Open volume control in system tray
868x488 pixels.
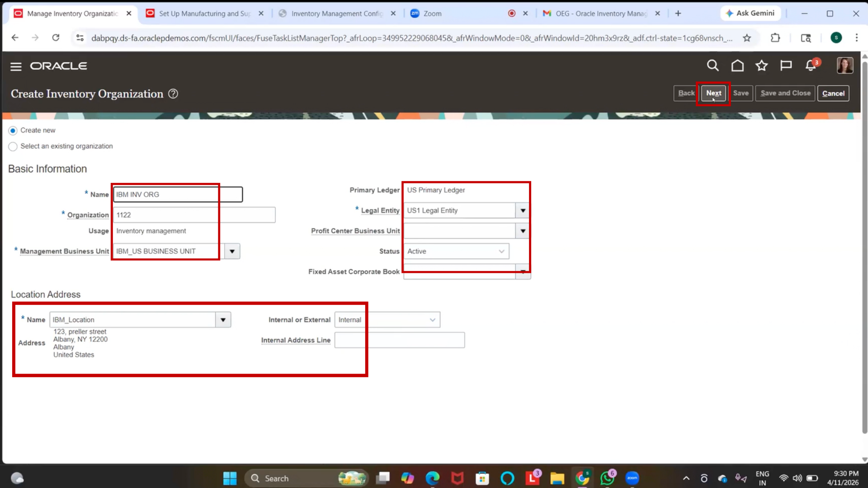click(797, 478)
